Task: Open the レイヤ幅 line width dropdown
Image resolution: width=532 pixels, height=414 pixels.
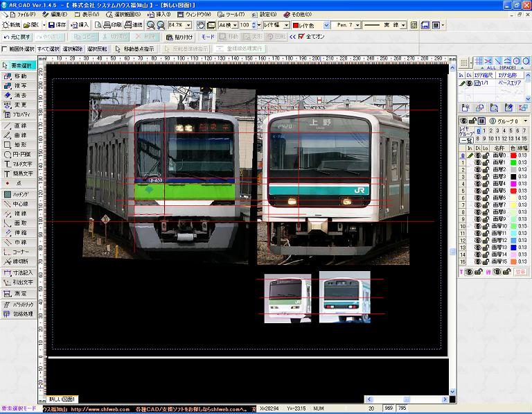Action: (286, 25)
